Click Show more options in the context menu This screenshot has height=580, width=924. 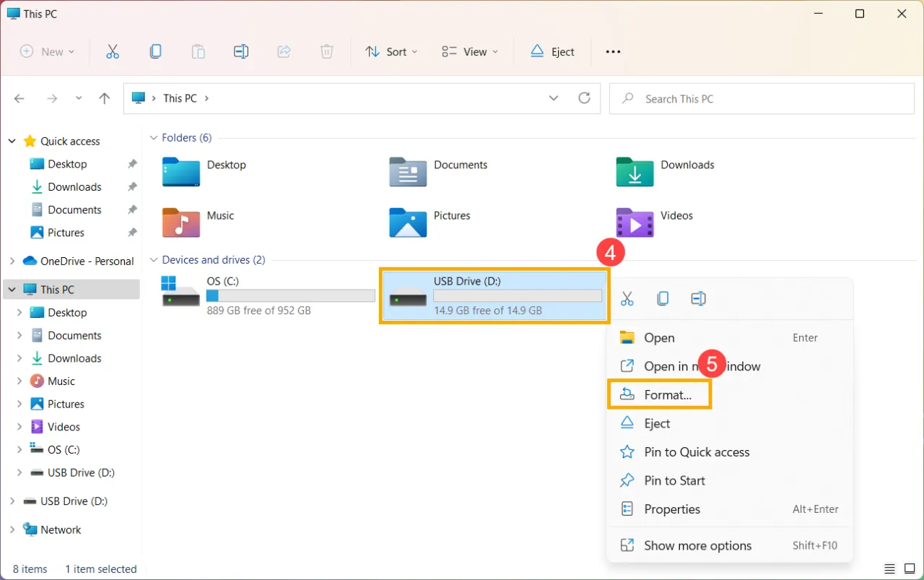click(x=697, y=545)
